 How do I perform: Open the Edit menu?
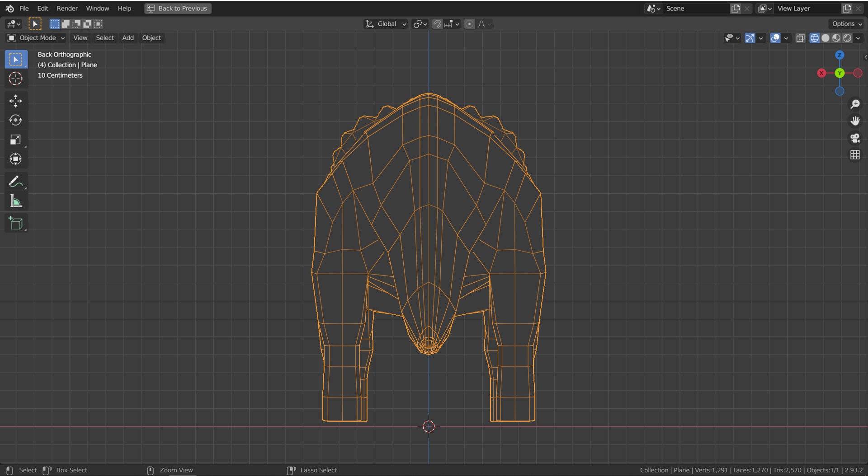point(42,8)
